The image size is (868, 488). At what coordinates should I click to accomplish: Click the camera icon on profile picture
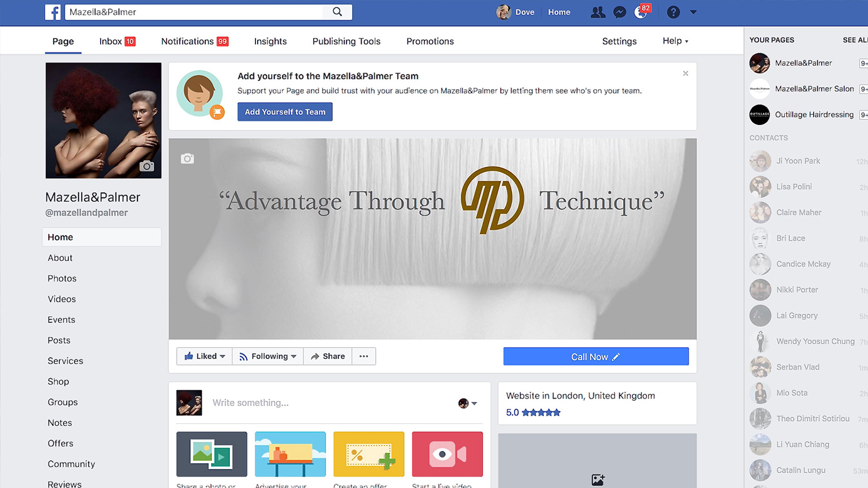tap(147, 166)
